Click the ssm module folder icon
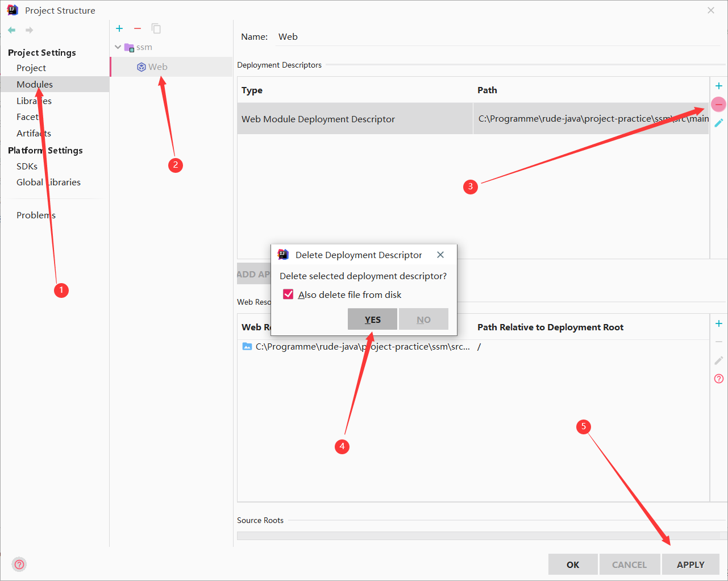The image size is (728, 581). pyautogui.click(x=129, y=47)
